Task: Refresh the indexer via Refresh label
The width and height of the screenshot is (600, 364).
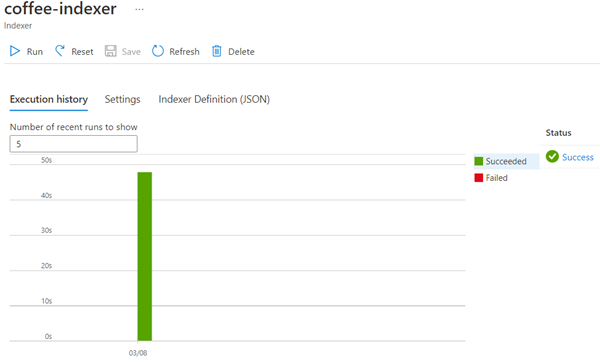Action: point(184,52)
